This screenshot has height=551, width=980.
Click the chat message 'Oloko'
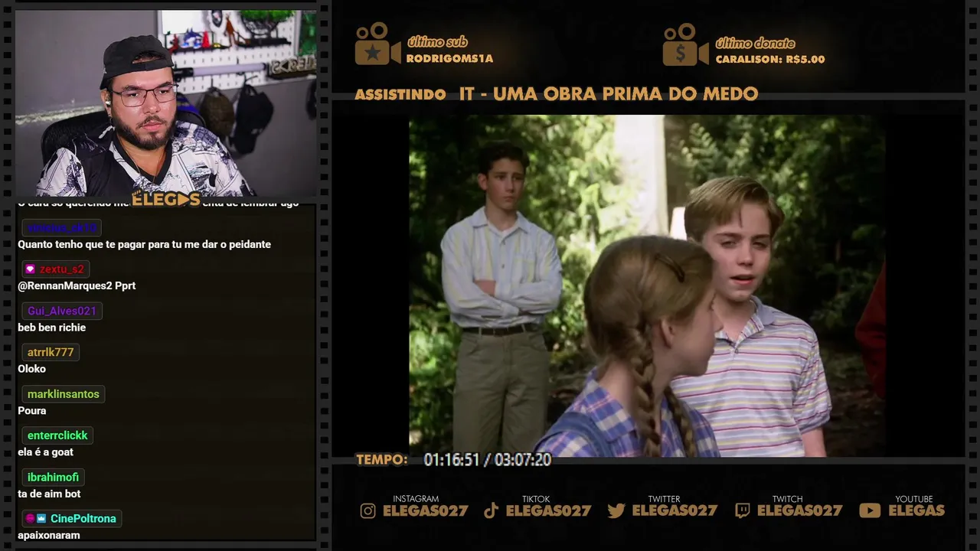(32, 369)
